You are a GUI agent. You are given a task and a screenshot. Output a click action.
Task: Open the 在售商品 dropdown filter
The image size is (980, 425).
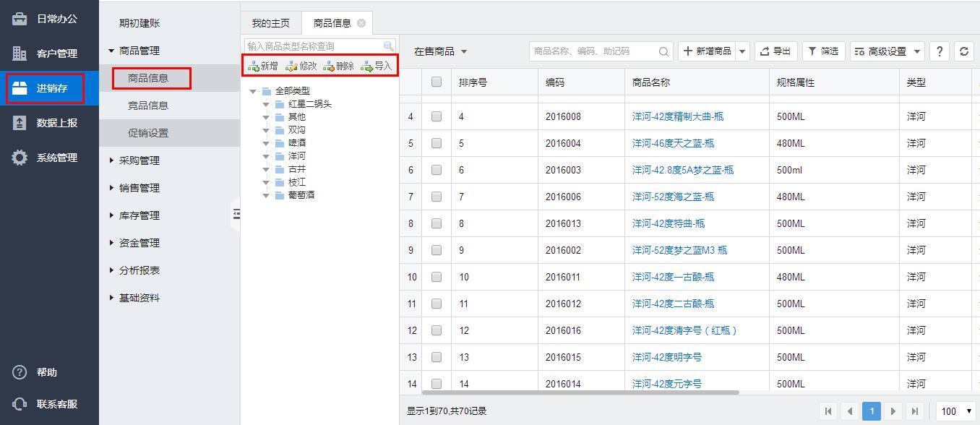click(440, 51)
